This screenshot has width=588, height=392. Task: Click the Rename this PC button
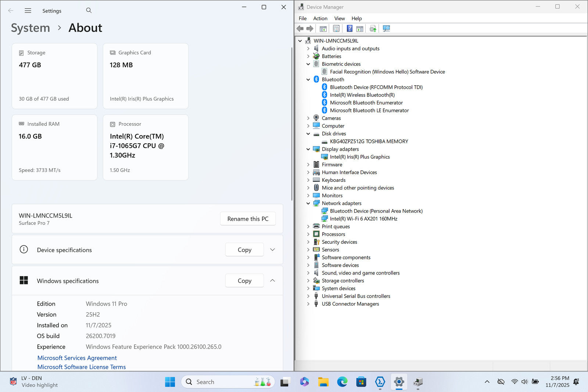248,219
